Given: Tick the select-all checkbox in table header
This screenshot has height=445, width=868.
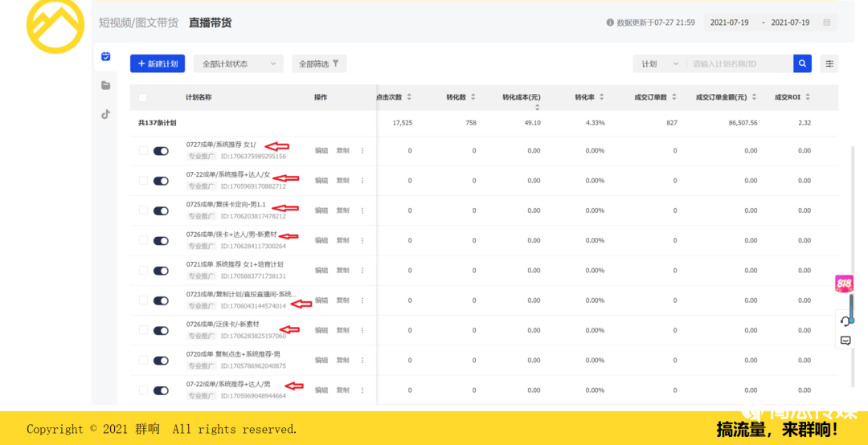Looking at the screenshot, I should (x=143, y=97).
